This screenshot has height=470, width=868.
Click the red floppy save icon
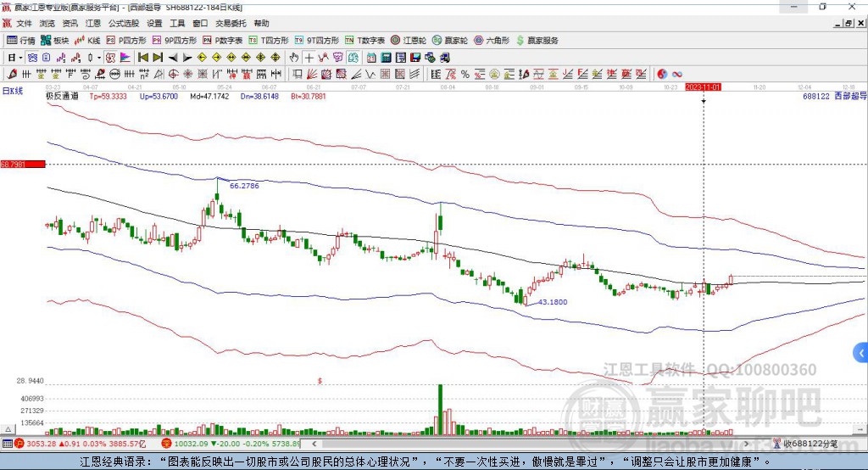click(x=415, y=58)
